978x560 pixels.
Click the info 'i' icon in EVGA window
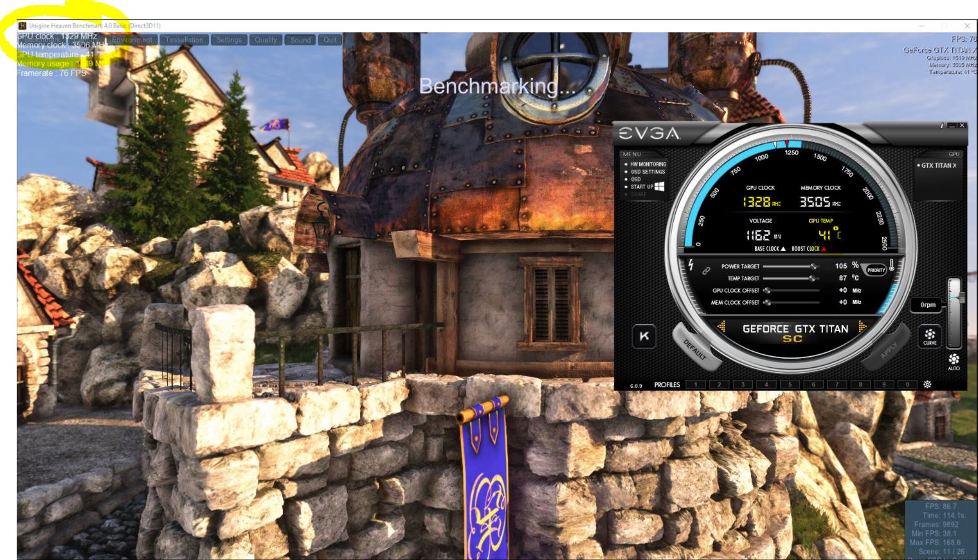[942, 125]
